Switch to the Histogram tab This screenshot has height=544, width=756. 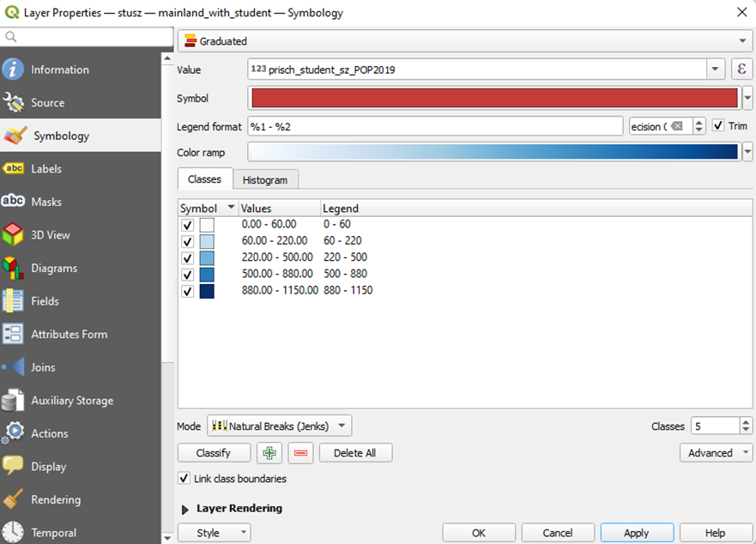(265, 180)
